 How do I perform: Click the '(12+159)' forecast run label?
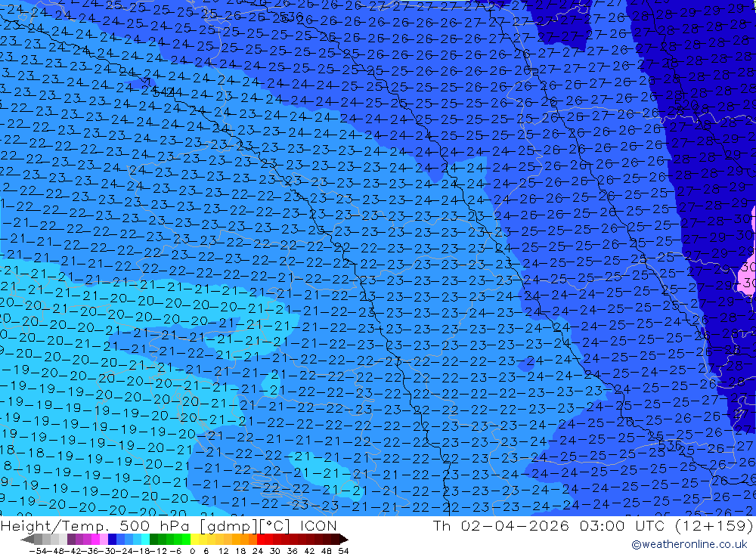point(714,525)
